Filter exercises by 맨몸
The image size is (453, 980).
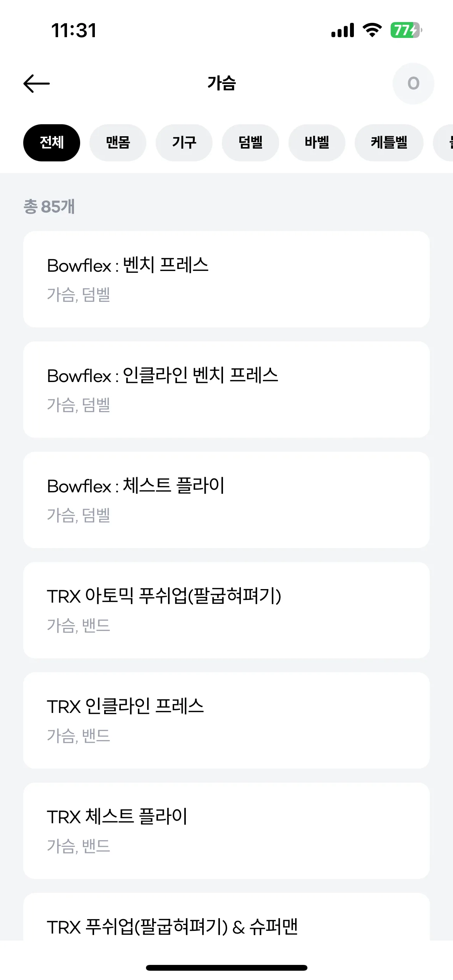point(118,142)
